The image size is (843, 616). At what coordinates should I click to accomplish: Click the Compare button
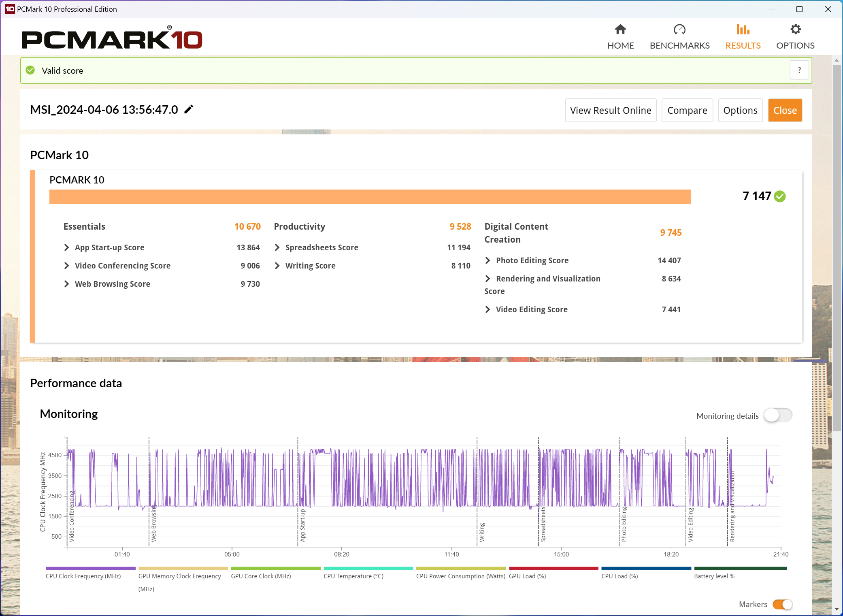pyautogui.click(x=687, y=110)
